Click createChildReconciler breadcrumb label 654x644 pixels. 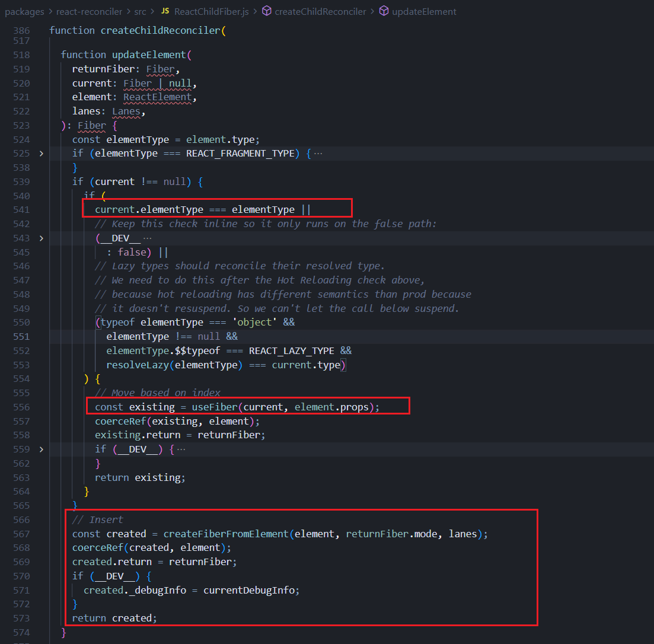[x=320, y=12]
